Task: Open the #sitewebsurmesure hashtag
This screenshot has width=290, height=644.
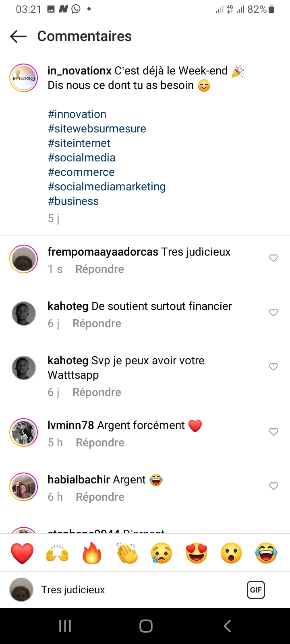Action: pyautogui.click(x=97, y=129)
